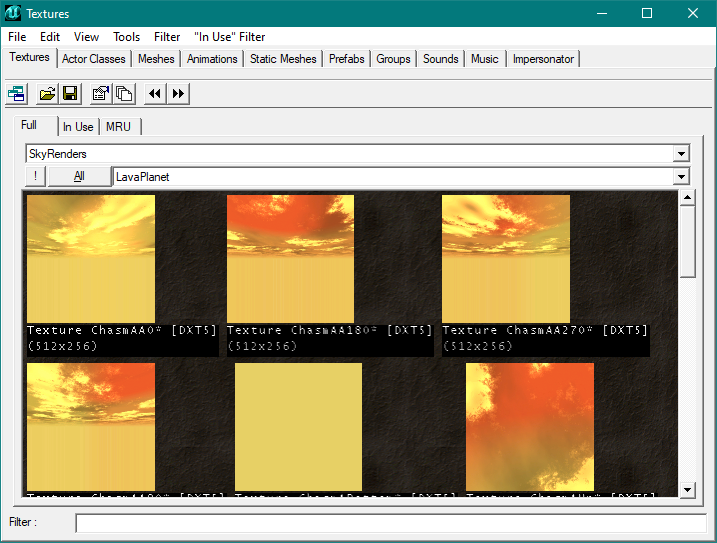Screen dimensions: 717x543
Task: Select the ChasmAA0 texture thumbnail
Action: (x=91, y=259)
